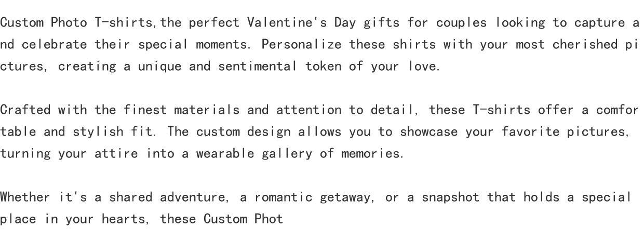The image size is (644, 239).
Task: Click the word "couples" in the first line
Action: (x=461, y=23)
